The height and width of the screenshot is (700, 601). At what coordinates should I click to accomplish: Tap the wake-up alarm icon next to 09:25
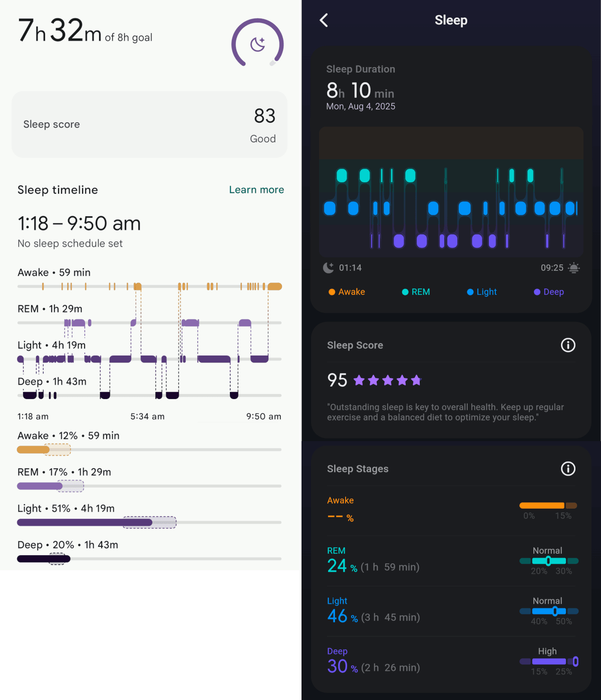pyautogui.click(x=574, y=268)
